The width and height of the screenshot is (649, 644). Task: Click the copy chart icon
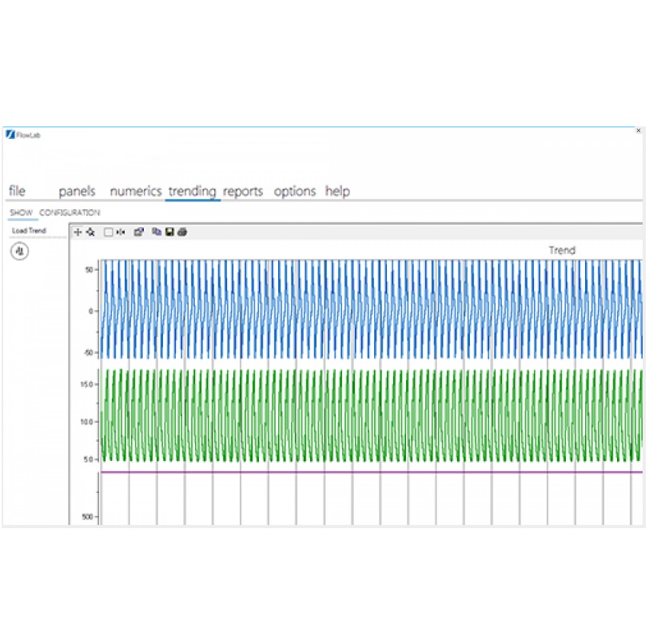coord(157,233)
